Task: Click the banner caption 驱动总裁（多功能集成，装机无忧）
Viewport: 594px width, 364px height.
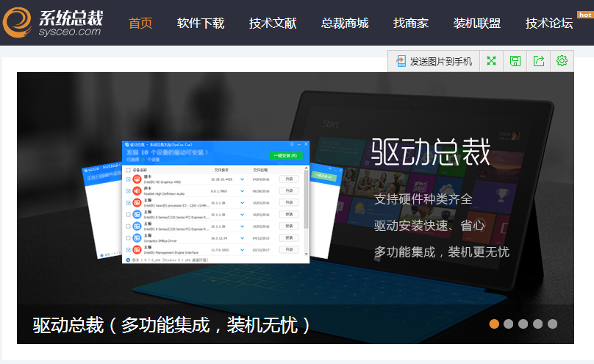Action: coord(171,325)
